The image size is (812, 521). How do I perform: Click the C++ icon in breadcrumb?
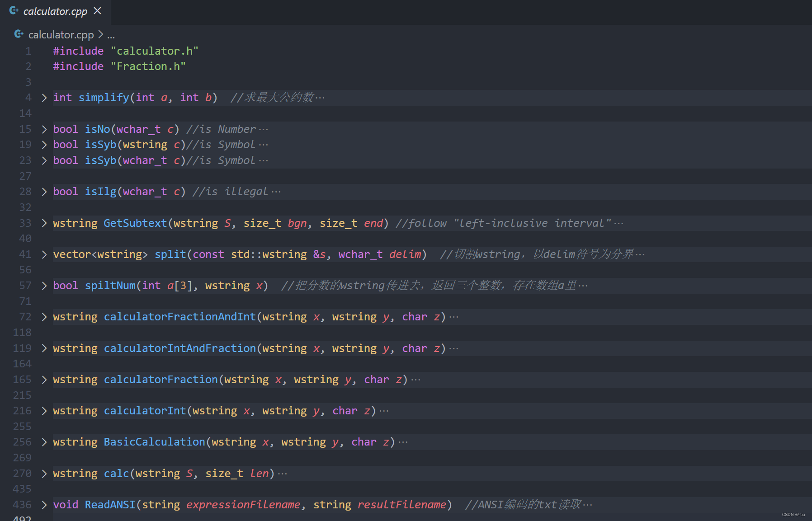[x=19, y=34]
